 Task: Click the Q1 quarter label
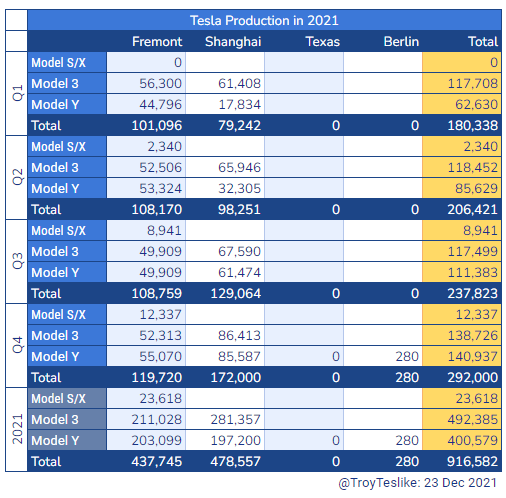(17, 93)
